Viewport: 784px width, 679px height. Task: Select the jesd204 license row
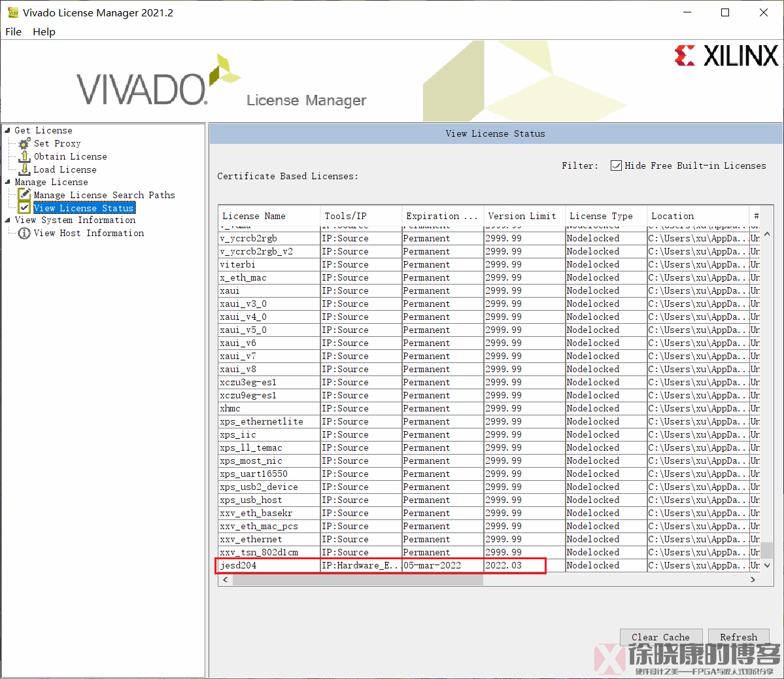(489, 565)
